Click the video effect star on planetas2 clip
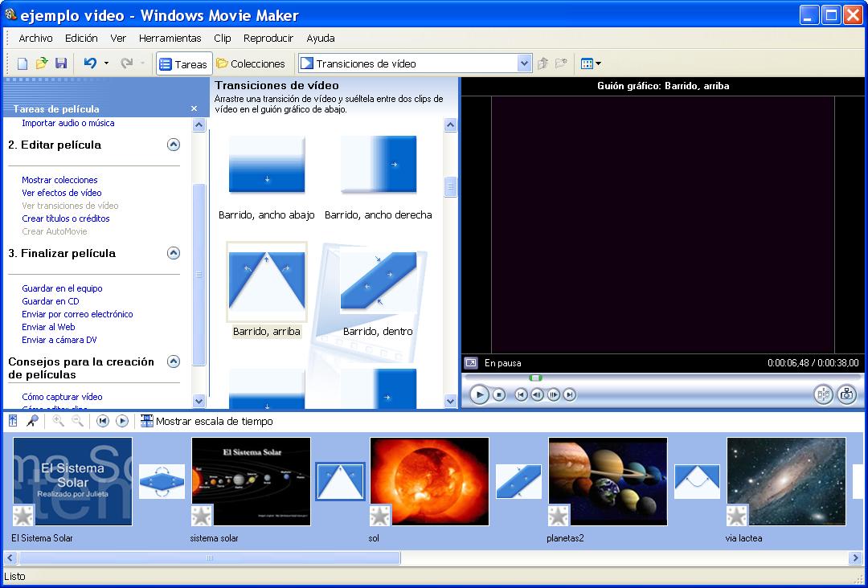Screen dimensions: 868x588 [x=559, y=516]
